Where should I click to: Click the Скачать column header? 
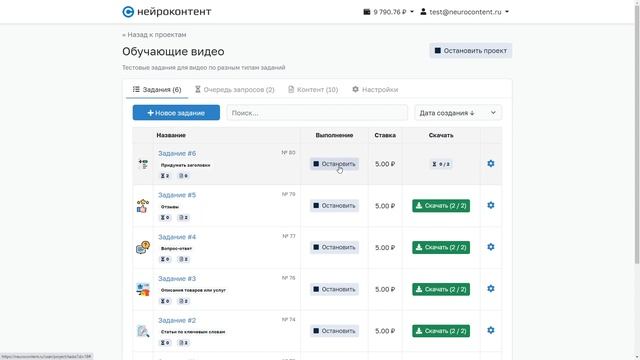click(441, 135)
